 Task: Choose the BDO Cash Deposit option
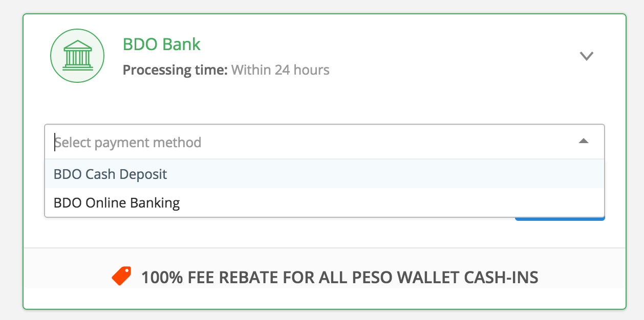click(111, 174)
